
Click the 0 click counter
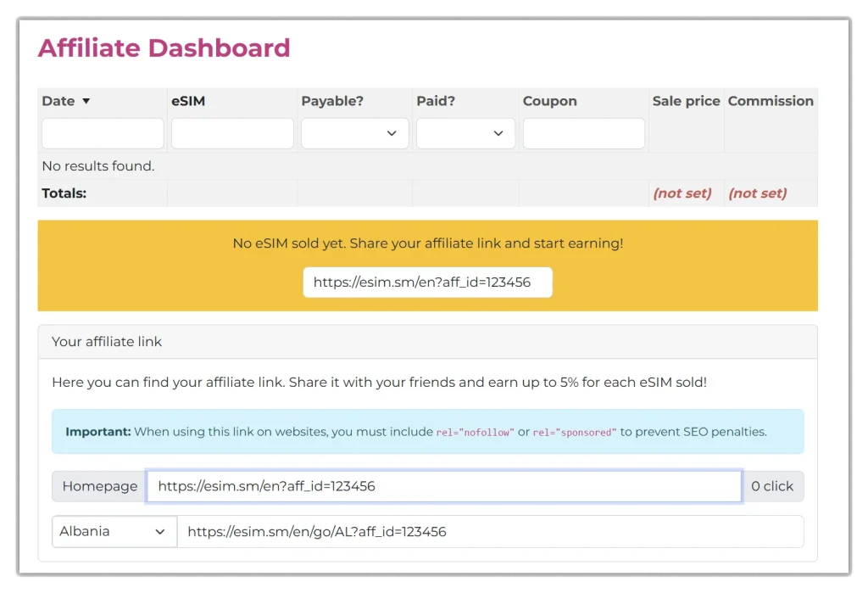(772, 486)
